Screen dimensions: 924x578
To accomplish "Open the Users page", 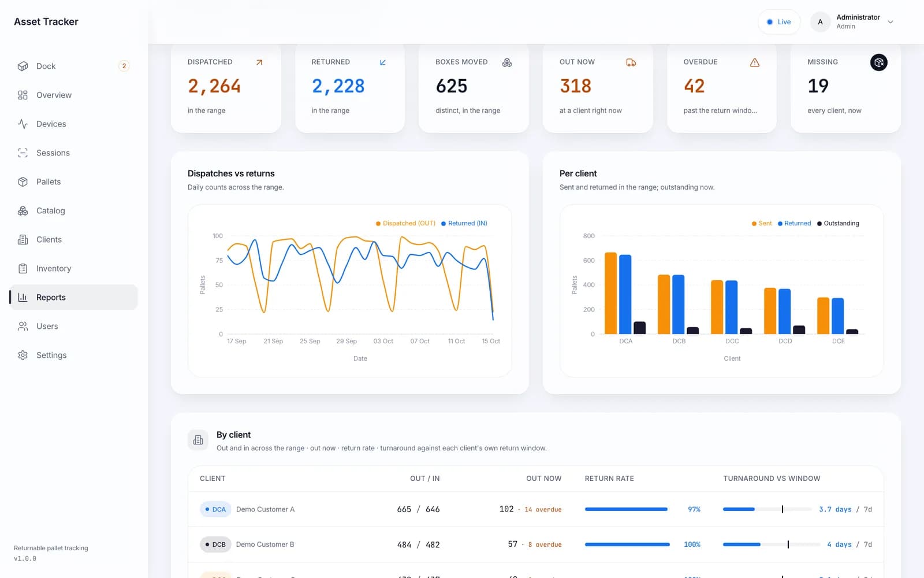I will pos(73,326).
